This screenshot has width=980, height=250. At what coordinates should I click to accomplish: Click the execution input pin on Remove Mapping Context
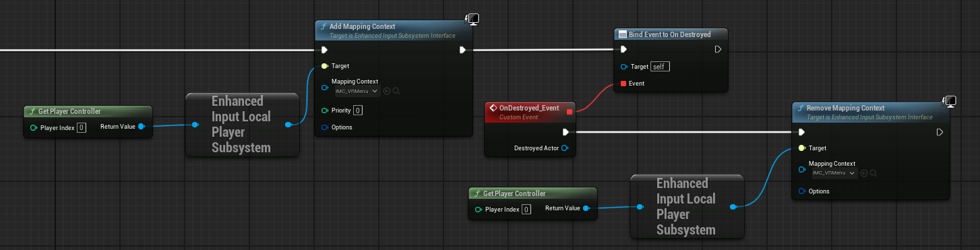[x=801, y=132]
